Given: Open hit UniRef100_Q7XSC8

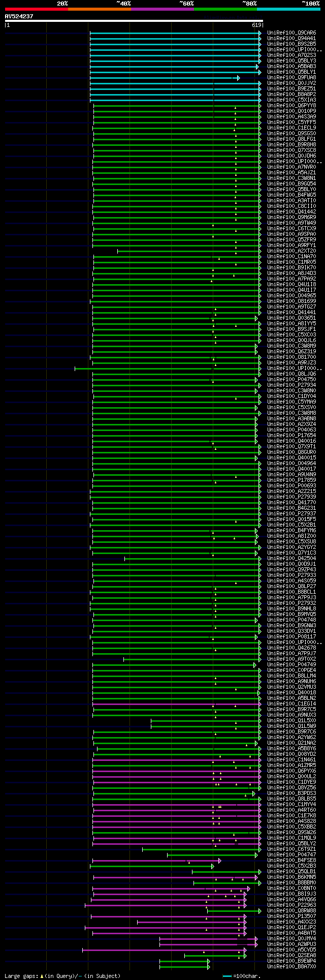Looking at the screenshot, I should (291, 150).
